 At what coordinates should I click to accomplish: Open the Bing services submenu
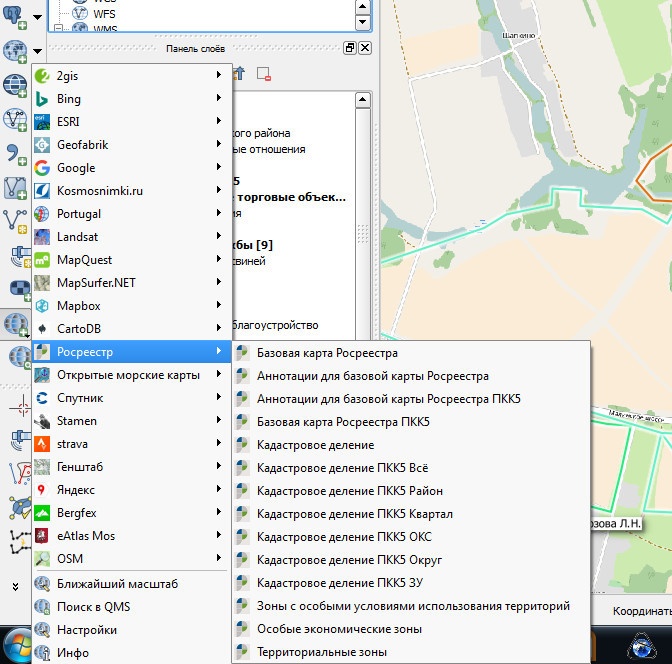[x=132, y=99]
